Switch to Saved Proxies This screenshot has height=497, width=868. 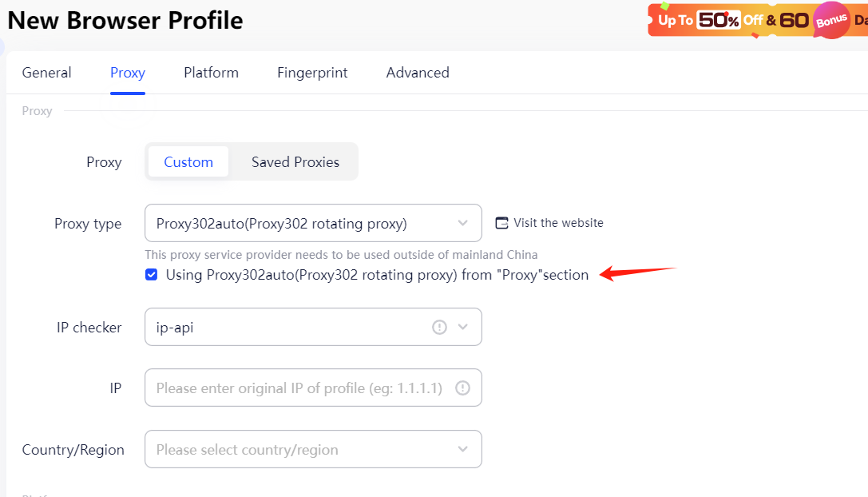pyautogui.click(x=295, y=161)
